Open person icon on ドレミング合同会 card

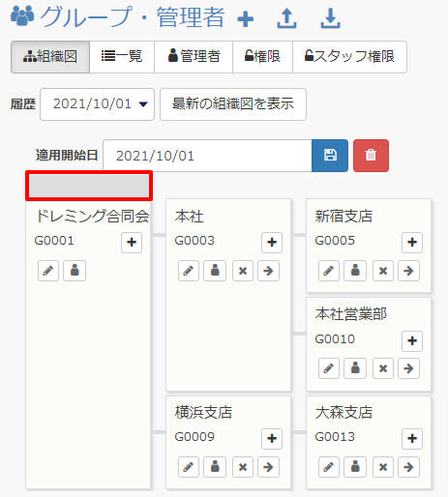[75, 271]
